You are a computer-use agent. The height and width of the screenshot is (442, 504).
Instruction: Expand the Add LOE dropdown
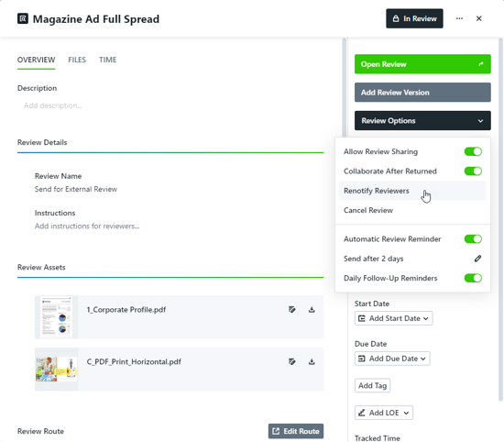click(x=384, y=413)
